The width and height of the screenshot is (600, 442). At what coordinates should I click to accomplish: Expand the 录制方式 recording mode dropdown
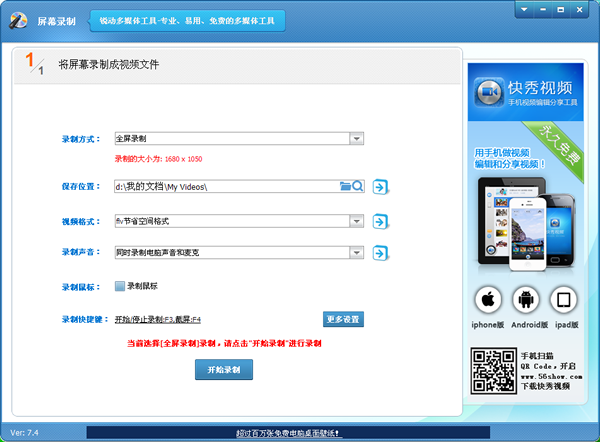click(x=356, y=139)
